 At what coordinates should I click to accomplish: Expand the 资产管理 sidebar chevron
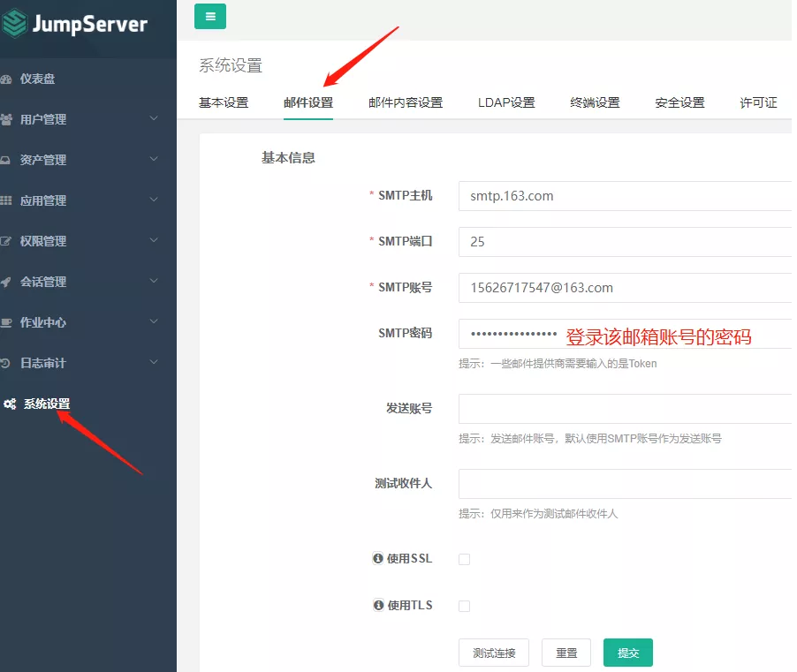point(154,160)
